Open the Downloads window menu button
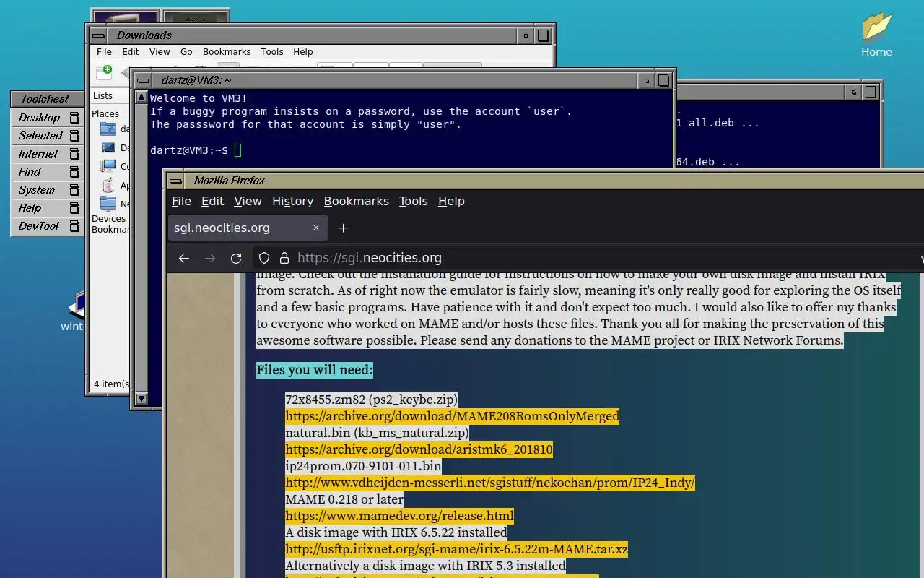Screen dimensions: 924x578 coord(99,35)
